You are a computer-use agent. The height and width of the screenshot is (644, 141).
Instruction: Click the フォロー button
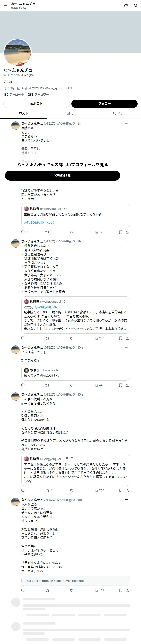[104, 104]
